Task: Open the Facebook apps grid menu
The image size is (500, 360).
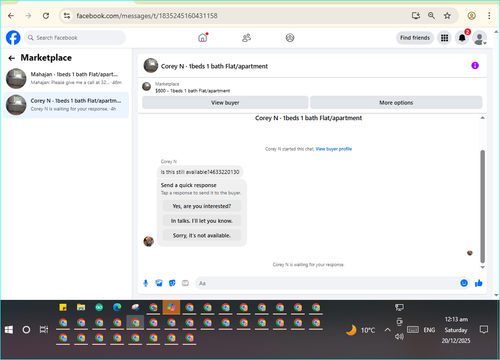Action: [x=444, y=38]
